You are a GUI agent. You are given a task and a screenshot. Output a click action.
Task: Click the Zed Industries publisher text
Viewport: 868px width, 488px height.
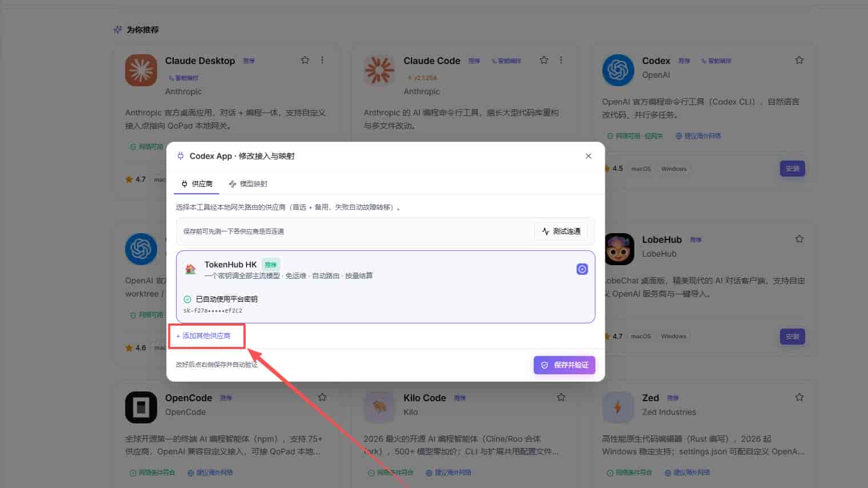669,412
